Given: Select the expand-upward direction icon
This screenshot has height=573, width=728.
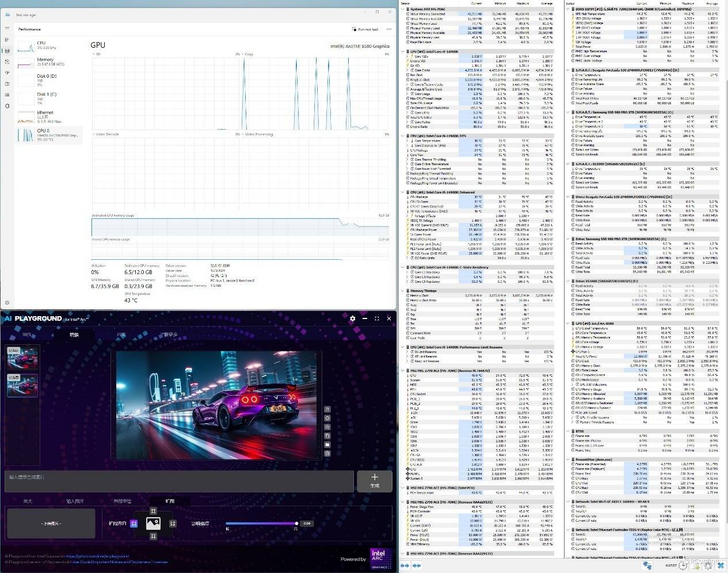Looking at the screenshot, I should (153, 511).
